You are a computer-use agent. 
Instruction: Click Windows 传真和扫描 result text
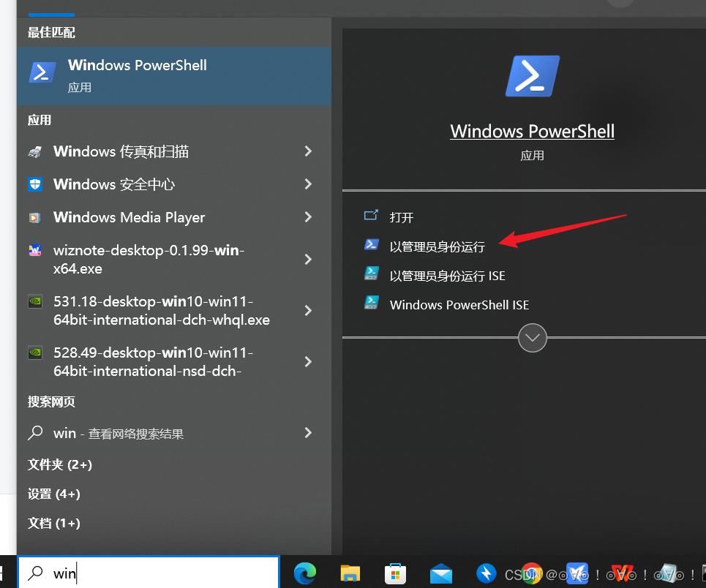[x=121, y=151]
